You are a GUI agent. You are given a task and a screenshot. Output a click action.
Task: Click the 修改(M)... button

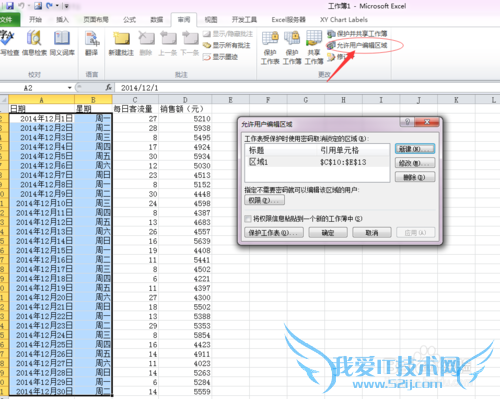pos(415,163)
